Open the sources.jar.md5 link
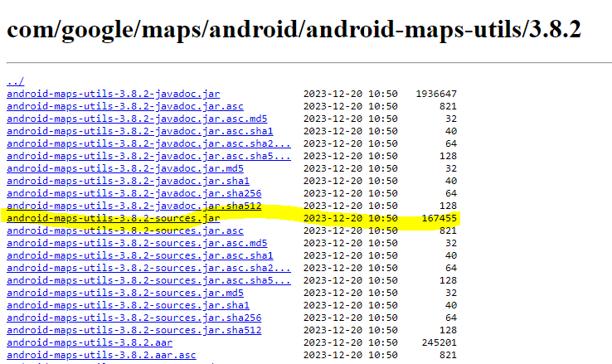Screen dimensions: 612x364 (x=125, y=294)
